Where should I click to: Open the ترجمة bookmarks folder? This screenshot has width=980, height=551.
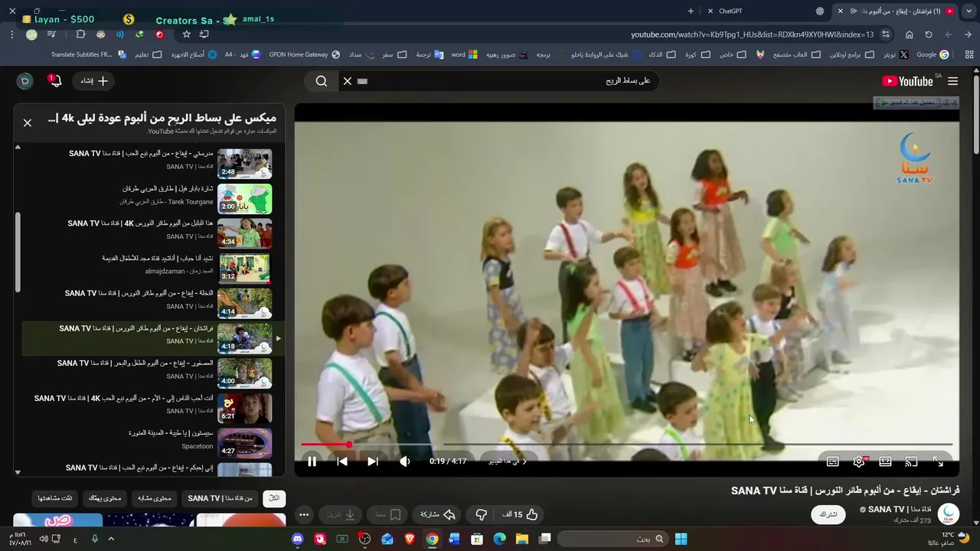tap(430, 54)
